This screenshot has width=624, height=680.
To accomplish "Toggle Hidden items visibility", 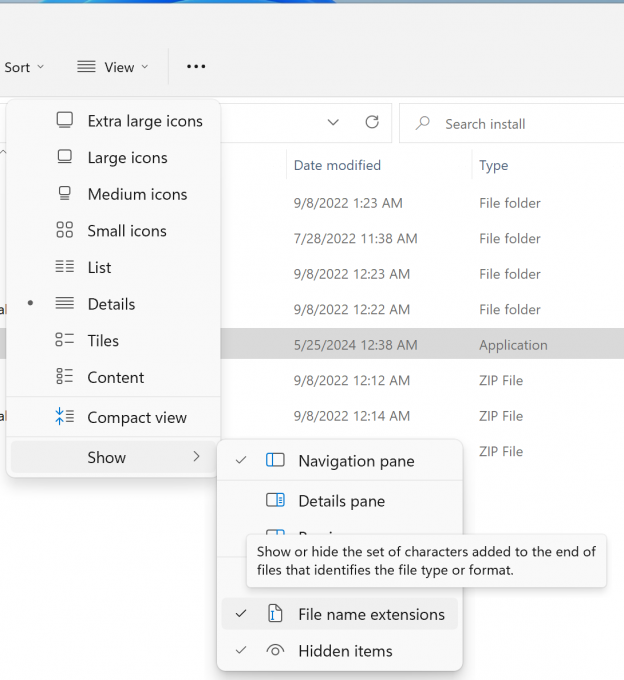I will click(340, 651).
